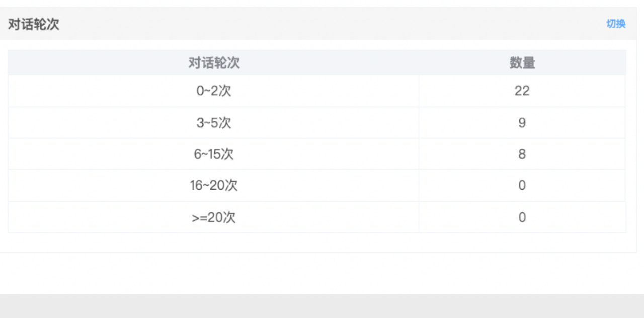Click the count cell showing 8
The height and width of the screenshot is (318, 644).
522,154
